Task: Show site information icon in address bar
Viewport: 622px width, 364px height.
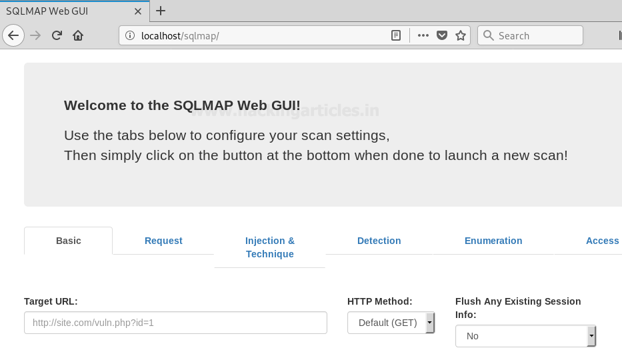Action: tap(130, 36)
